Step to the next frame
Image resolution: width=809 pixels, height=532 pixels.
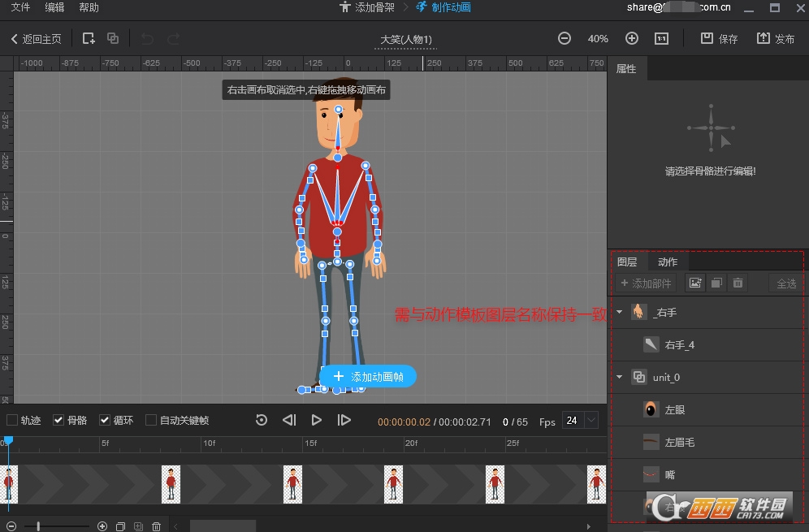point(344,420)
